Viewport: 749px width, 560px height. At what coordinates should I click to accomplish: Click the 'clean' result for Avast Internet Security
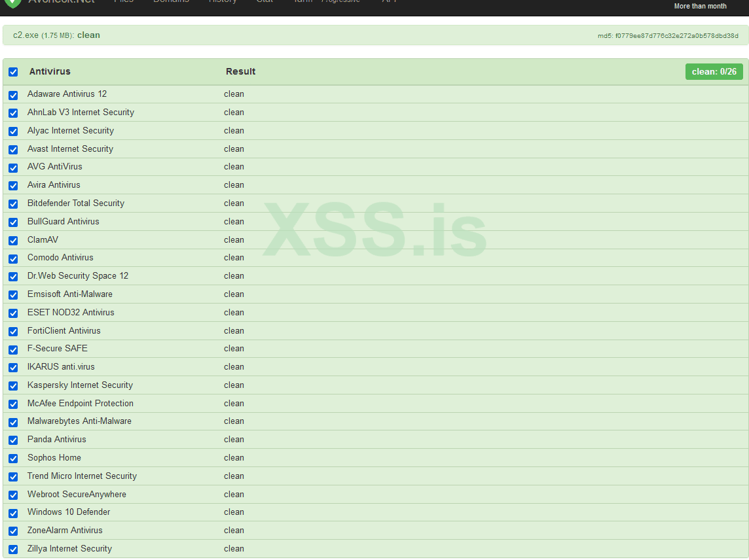[234, 149]
